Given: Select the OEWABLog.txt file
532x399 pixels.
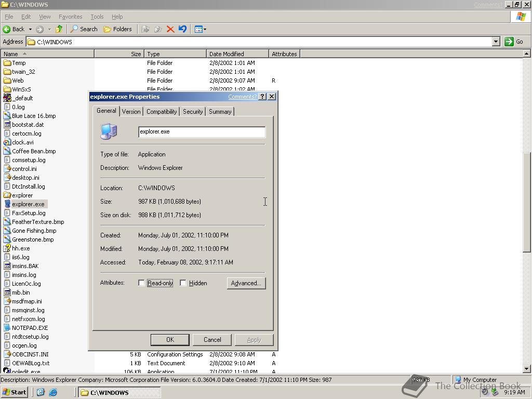Looking at the screenshot, I should click(26, 363).
